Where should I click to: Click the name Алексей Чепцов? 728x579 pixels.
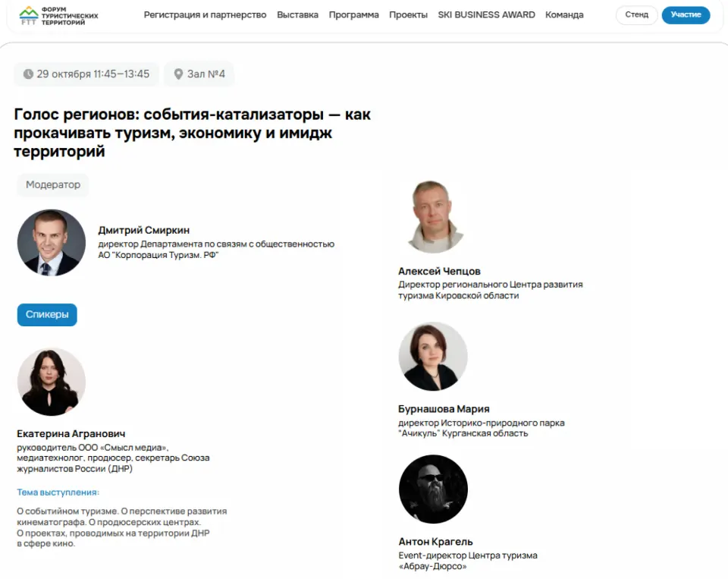coord(439,271)
